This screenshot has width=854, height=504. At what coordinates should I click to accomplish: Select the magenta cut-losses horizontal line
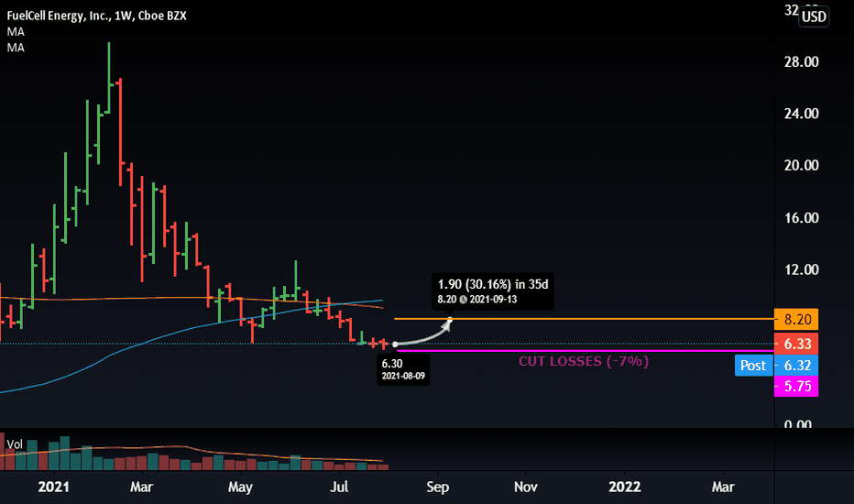click(x=586, y=350)
